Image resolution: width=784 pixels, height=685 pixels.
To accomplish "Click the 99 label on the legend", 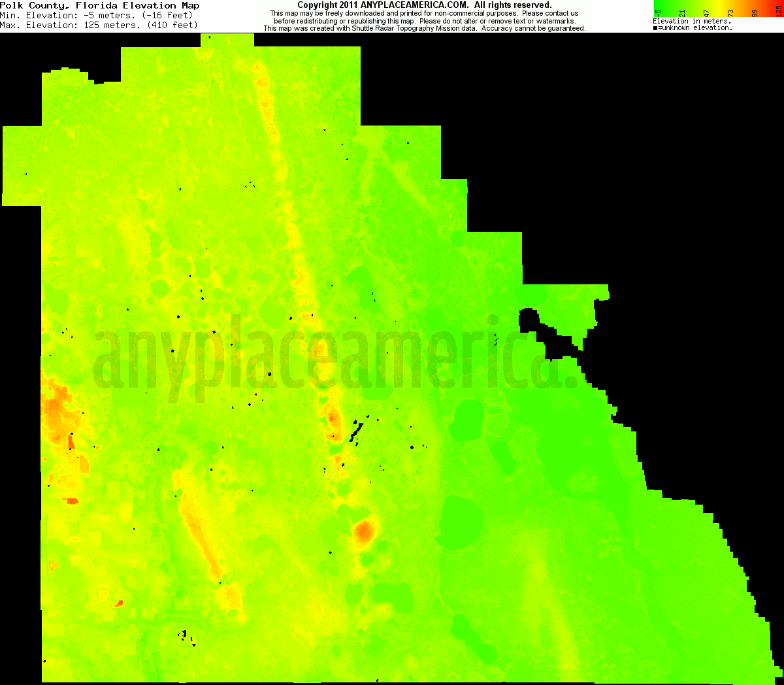I will point(755,12).
